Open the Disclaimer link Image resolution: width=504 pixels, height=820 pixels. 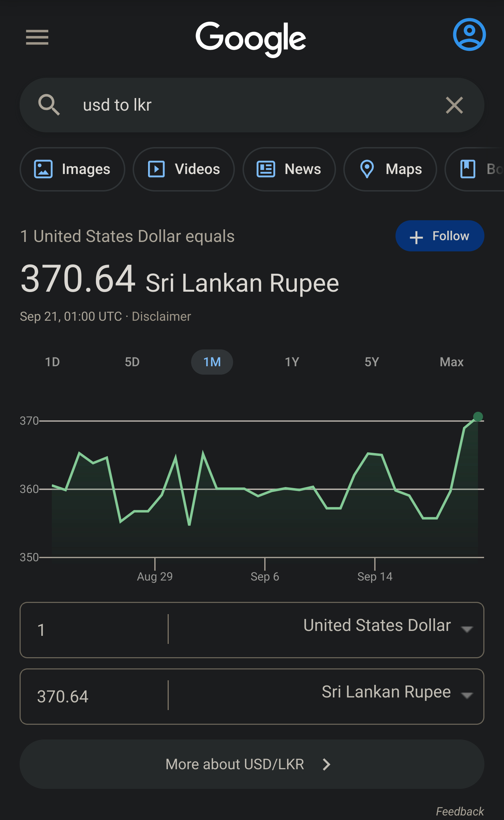(161, 317)
